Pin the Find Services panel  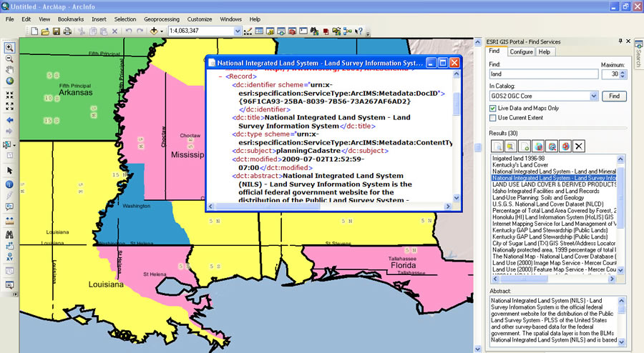(x=620, y=41)
